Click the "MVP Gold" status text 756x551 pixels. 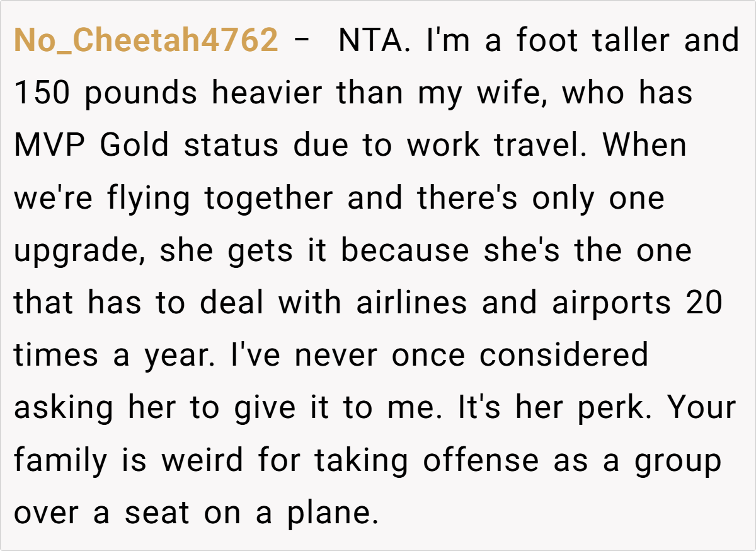pyautogui.click(x=91, y=146)
